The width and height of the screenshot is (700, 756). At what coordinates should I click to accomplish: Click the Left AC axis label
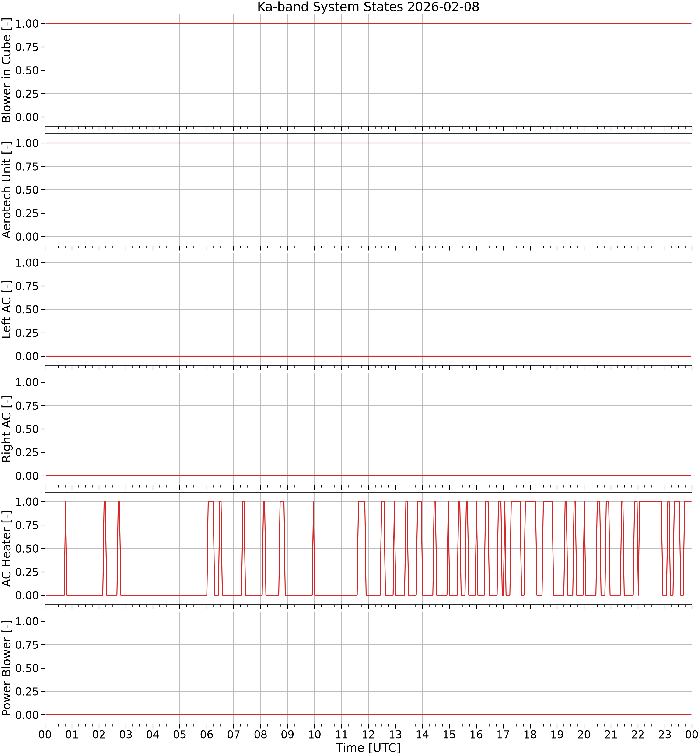(7, 309)
